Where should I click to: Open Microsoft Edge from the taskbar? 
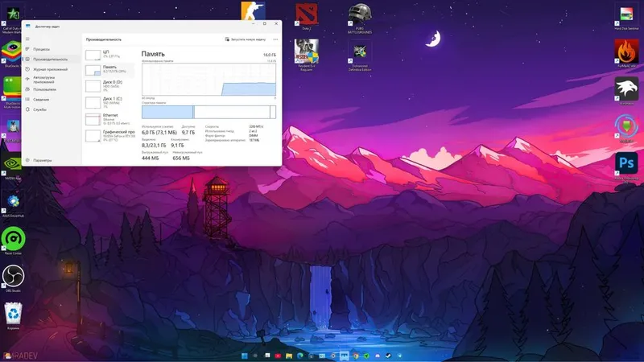coord(300,356)
